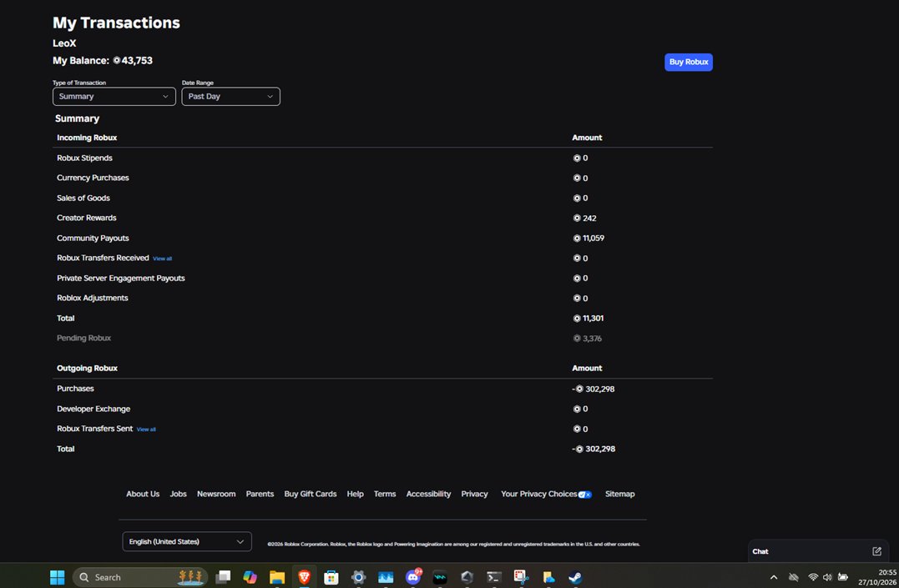Click the Creator Rewards row label

pyautogui.click(x=87, y=218)
